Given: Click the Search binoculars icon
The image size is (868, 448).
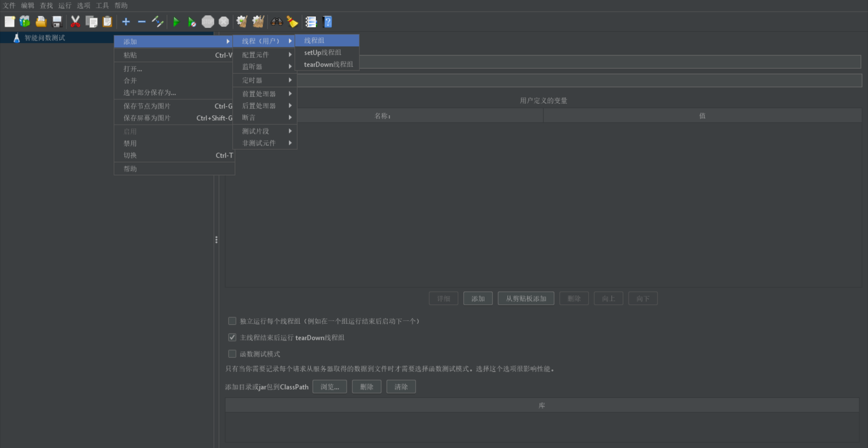Looking at the screenshot, I should (277, 22).
